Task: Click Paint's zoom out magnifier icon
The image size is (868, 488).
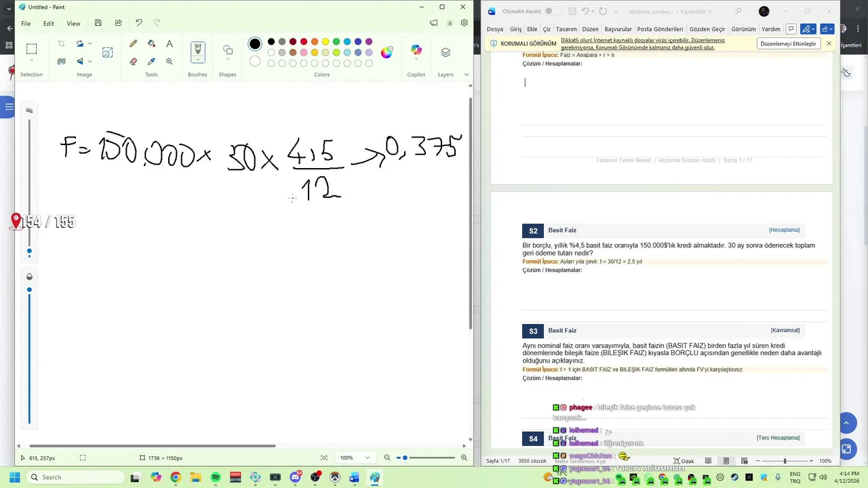Action: pos(387,457)
